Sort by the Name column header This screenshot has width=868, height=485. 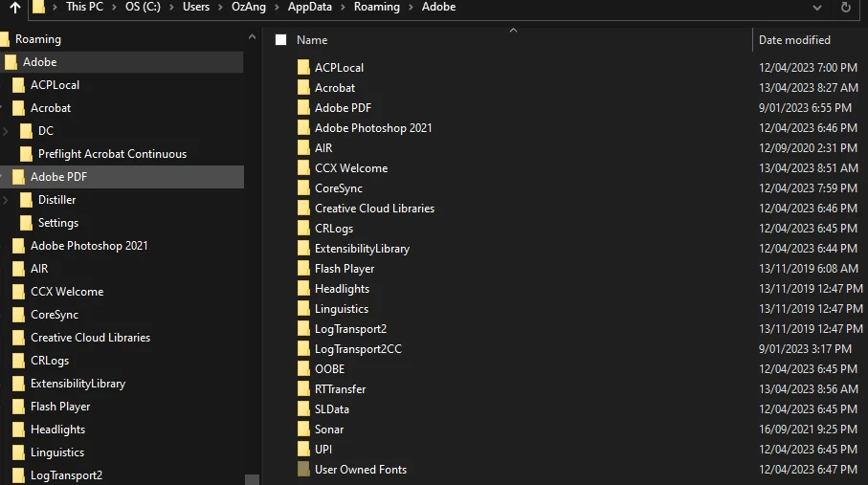(x=312, y=40)
